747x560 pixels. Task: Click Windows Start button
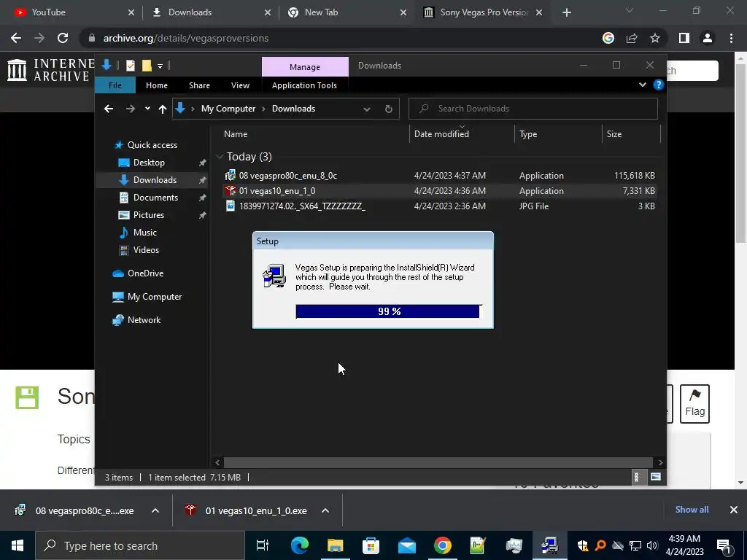pos(18,545)
